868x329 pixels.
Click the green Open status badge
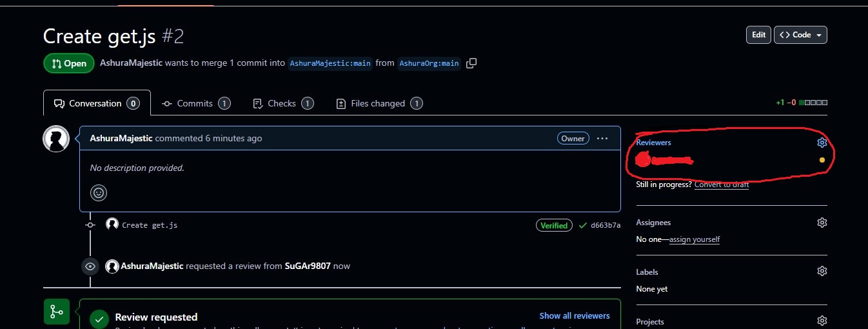click(x=68, y=63)
